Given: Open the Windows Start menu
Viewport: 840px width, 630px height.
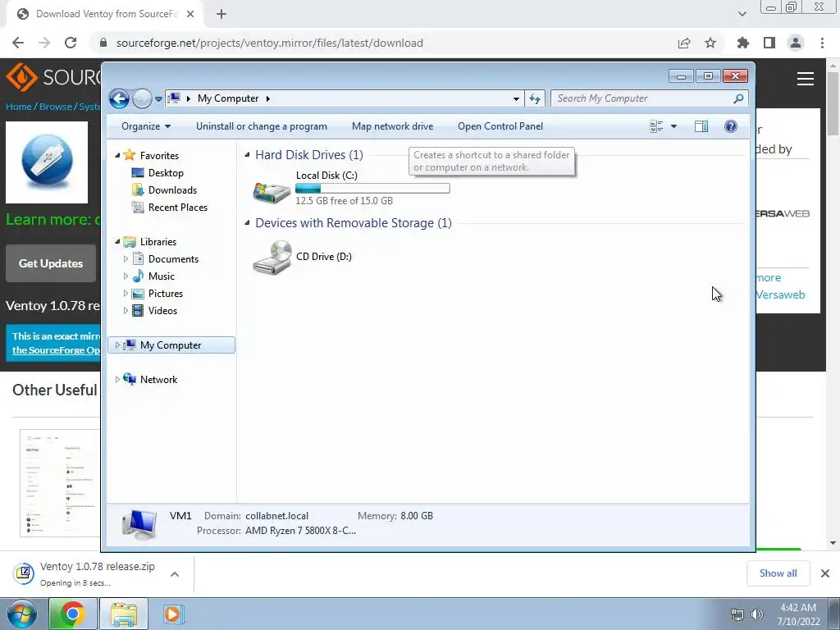Looking at the screenshot, I should pyautogui.click(x=22, y=614).
